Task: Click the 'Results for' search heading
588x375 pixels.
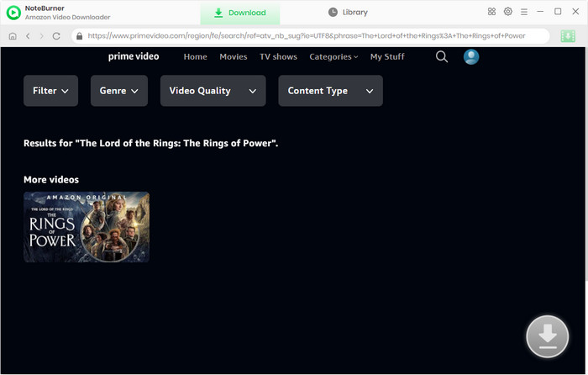Action: coord(150,144)
